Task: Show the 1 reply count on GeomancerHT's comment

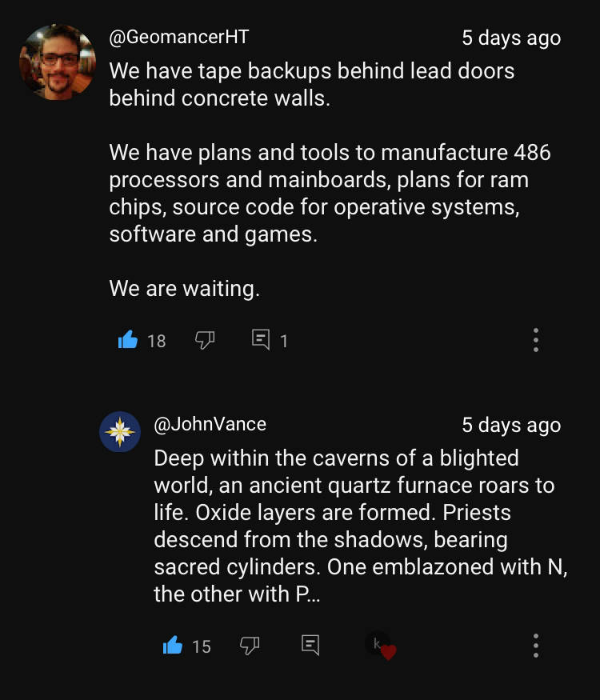Action: [284, 342]
